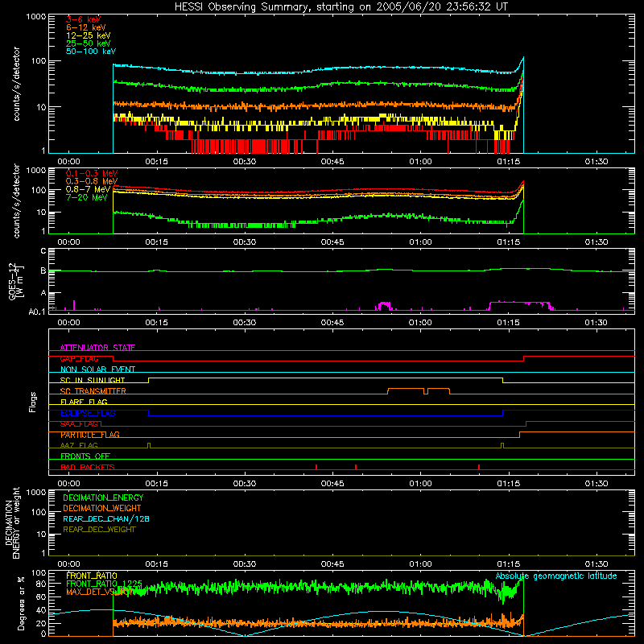644x644 pixels.
Task: Select the 6-12 keV legend label
Action: pyautogui.click(x=86, y=27)
